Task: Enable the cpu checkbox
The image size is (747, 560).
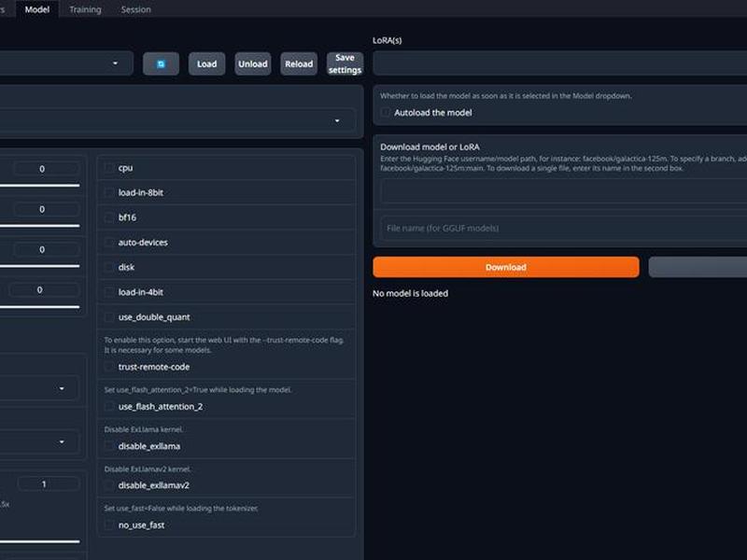Action: [109, 168]
